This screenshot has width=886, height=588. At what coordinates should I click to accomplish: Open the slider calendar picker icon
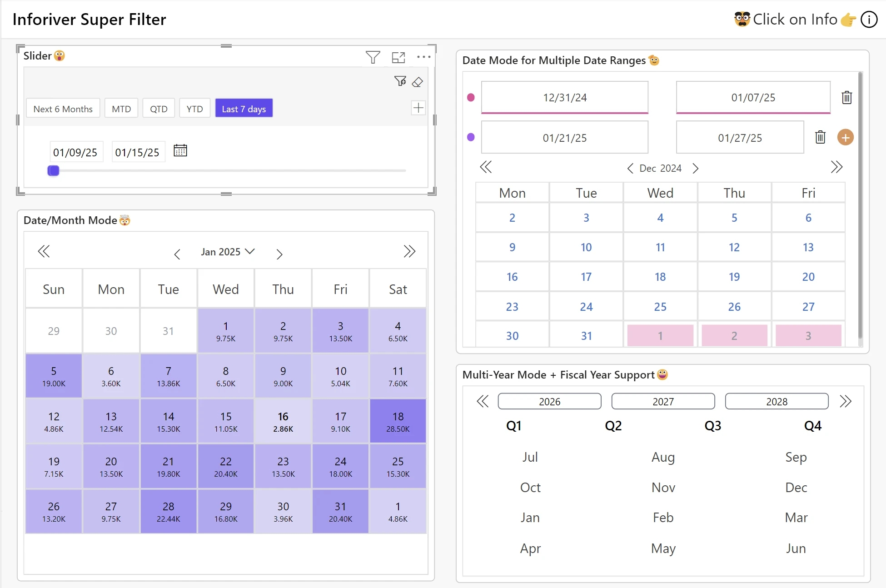(x=180, y=150)
